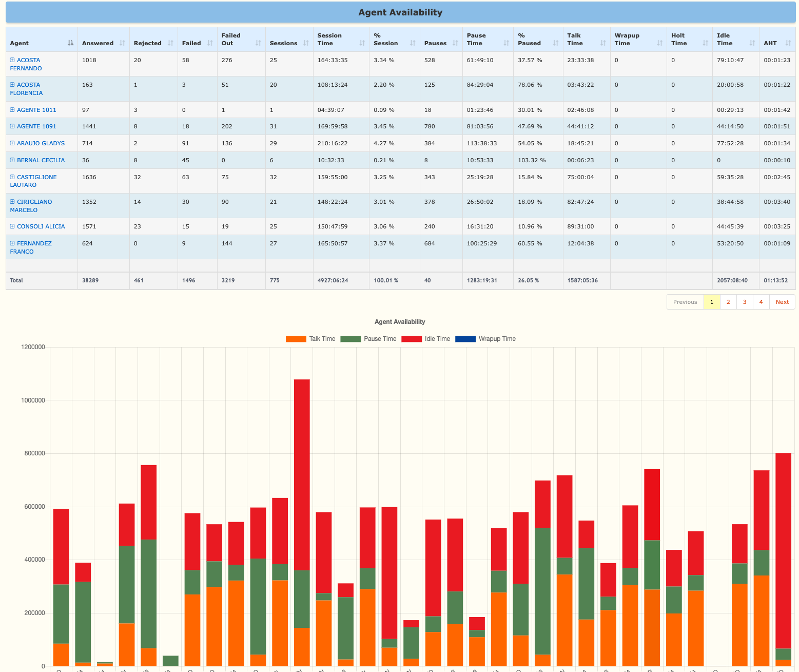Click the Next pagination button

coord(782,302)
